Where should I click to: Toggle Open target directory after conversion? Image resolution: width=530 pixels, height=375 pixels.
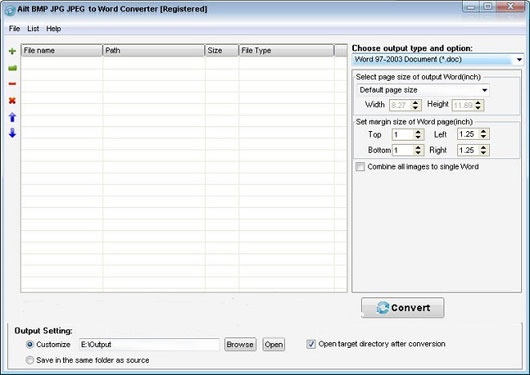[x=311, y=344]
